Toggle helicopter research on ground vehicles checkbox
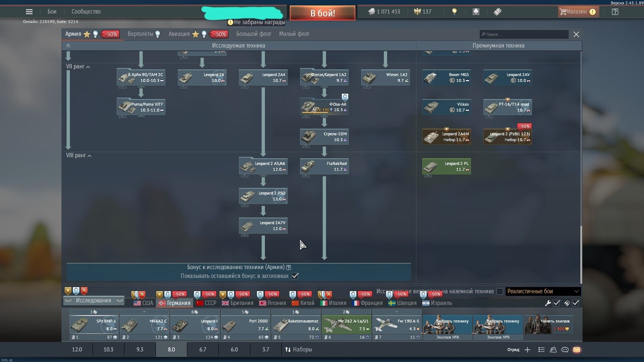This screenshot has height=362, width=644. [500, 291]
